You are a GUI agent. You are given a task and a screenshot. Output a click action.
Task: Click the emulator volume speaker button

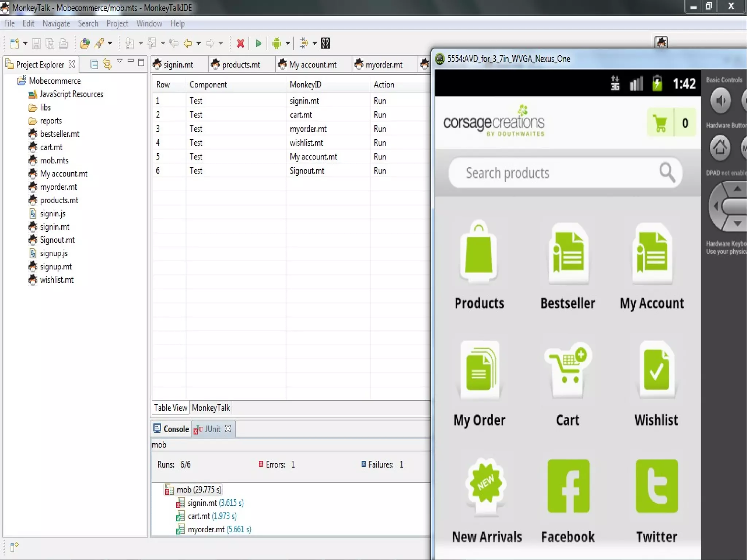(720, 100)
